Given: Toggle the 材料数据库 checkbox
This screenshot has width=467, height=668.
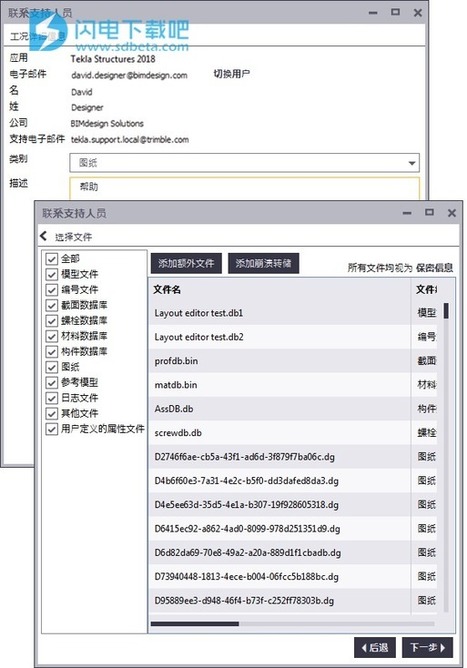Looking at the screenshot, I should 52,336.
